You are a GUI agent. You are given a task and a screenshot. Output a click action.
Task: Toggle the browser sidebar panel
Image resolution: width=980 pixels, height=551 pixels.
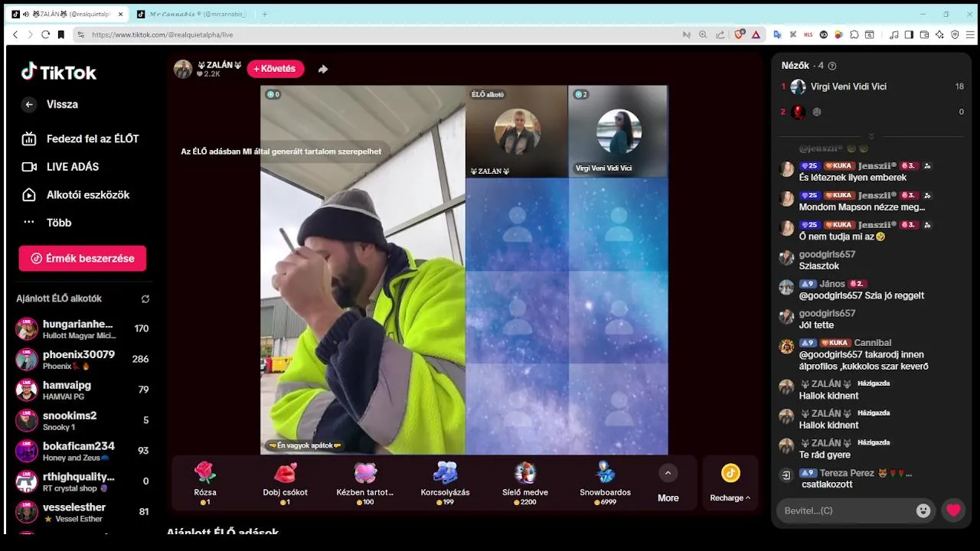(909, 34)
